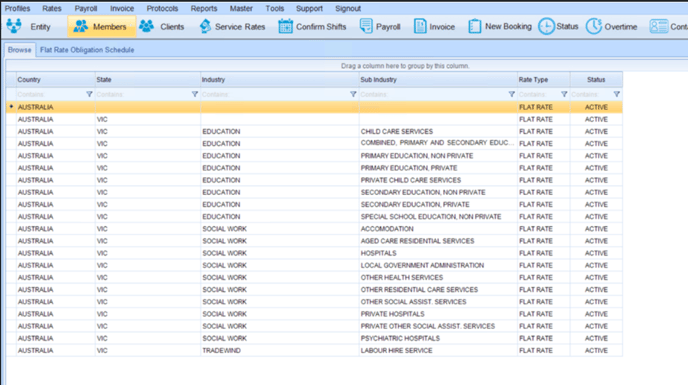Viewport: 688px width, 385px height.
Task: Click the TRADEWIND industry cell
Action: tap(280, 351)
